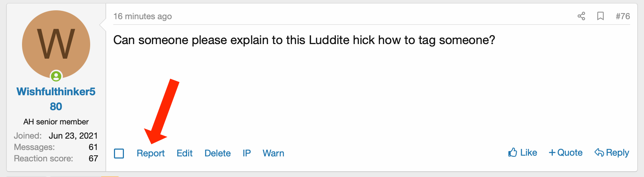
Task: Tick the post selection checkbox beside Report
Action: [x=119, y=154]
